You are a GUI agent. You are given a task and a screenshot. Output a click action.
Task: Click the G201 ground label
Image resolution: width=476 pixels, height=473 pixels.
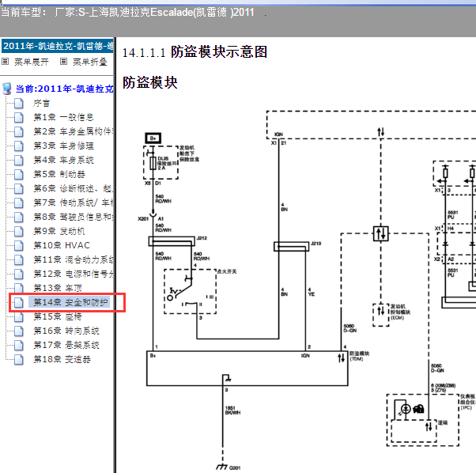[x=235, y=467]
